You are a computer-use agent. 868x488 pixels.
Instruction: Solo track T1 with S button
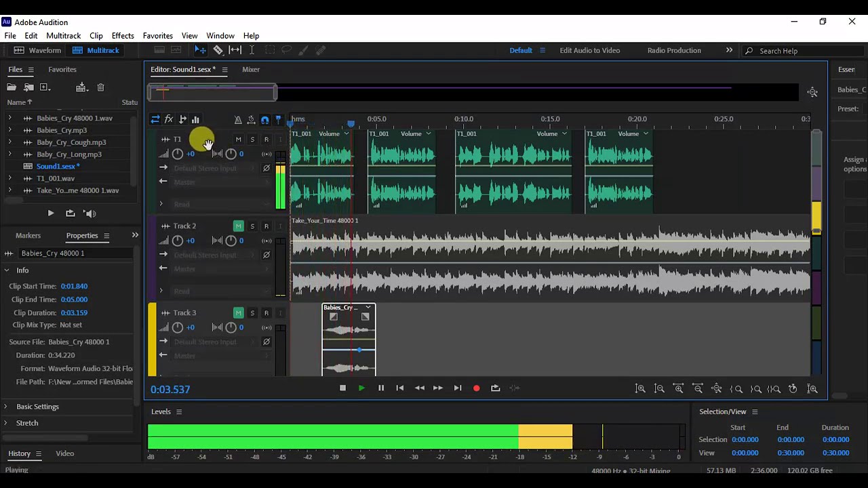252,140
